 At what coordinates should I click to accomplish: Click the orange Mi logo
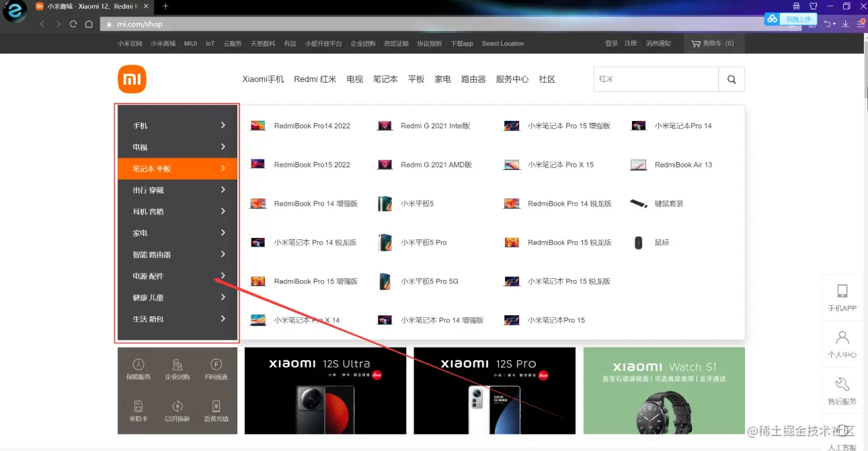coord(132,79)
